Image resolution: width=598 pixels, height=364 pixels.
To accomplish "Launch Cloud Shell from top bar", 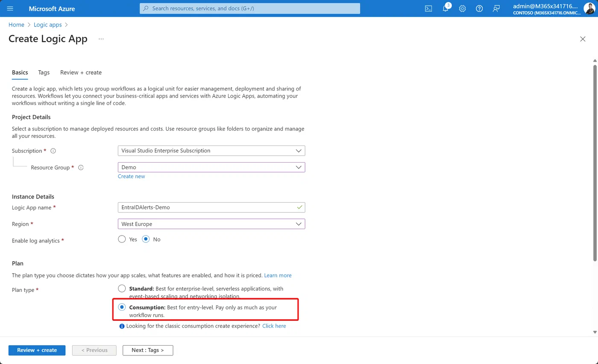I will 428,9.
